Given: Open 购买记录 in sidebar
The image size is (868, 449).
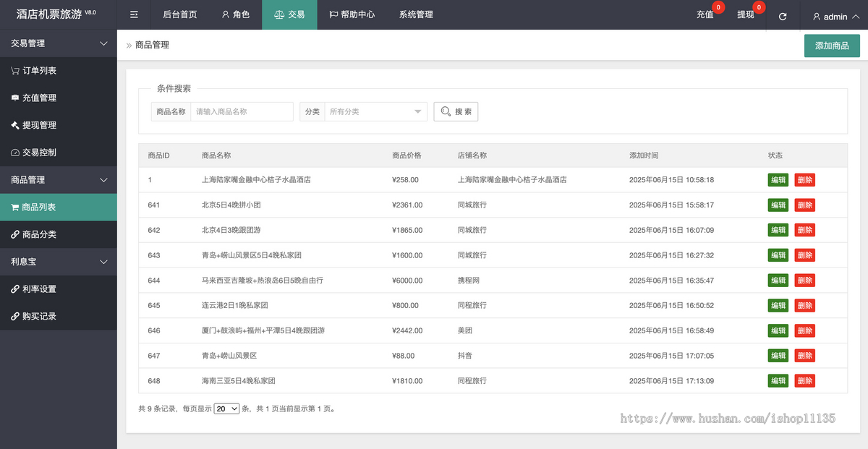Looking at the screenshot, I should click(x=59, y=316).
